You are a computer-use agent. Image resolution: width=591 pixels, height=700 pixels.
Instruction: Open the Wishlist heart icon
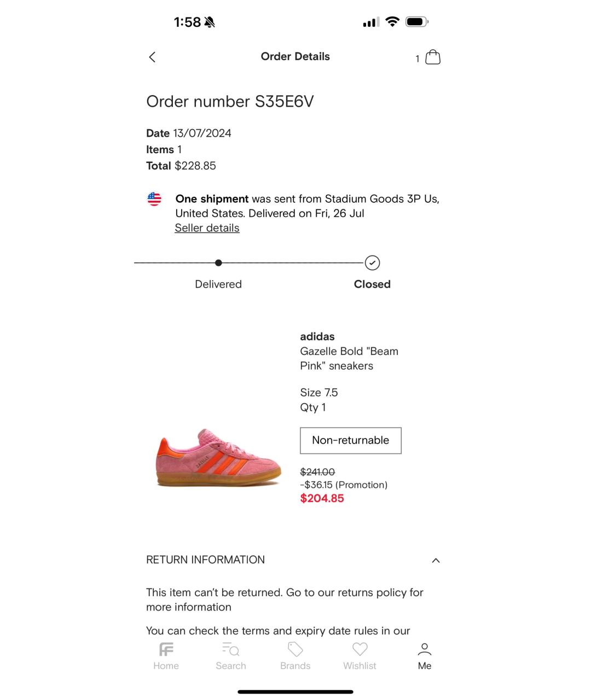tap(360, 650)
